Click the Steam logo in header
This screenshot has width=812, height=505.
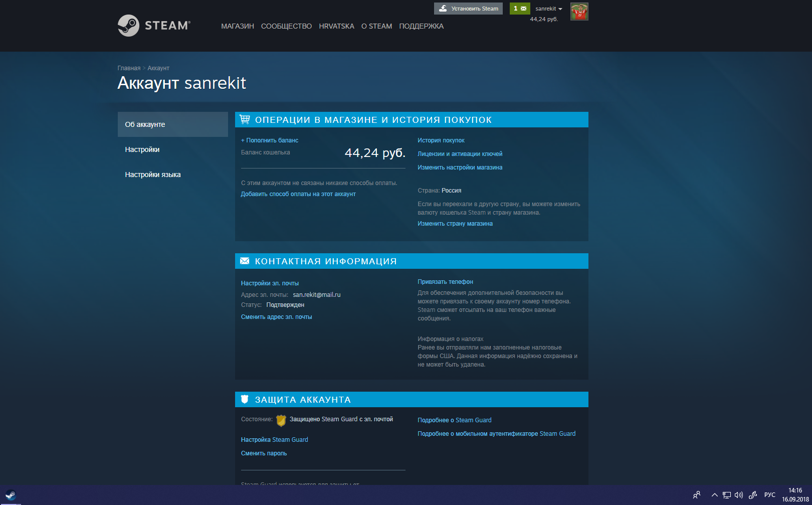[154, 26]
